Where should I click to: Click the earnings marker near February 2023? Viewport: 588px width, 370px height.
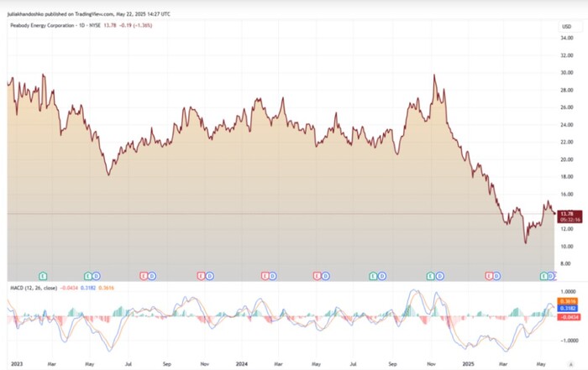pyautogui.click(x=43, y=275)
